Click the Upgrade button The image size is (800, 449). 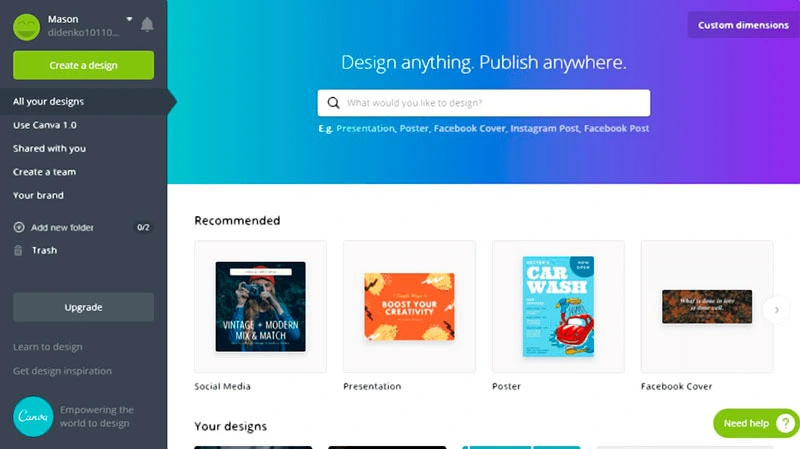pos(84,307)
